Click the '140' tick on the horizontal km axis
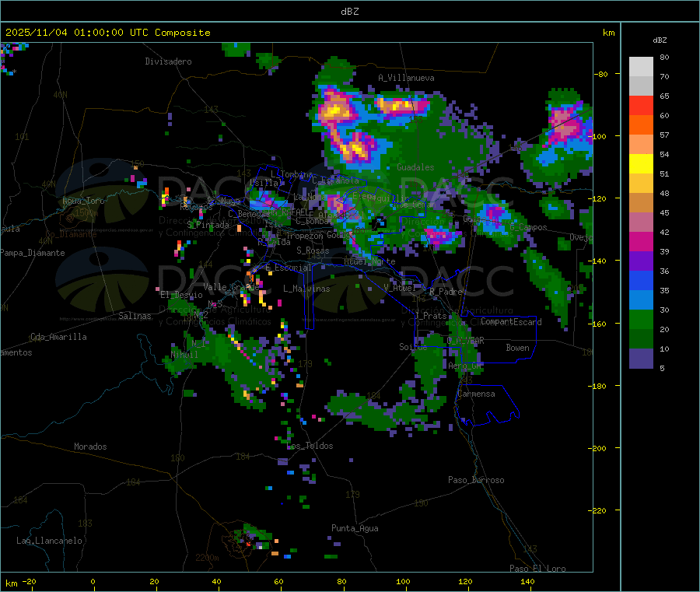 pos(527,581)
